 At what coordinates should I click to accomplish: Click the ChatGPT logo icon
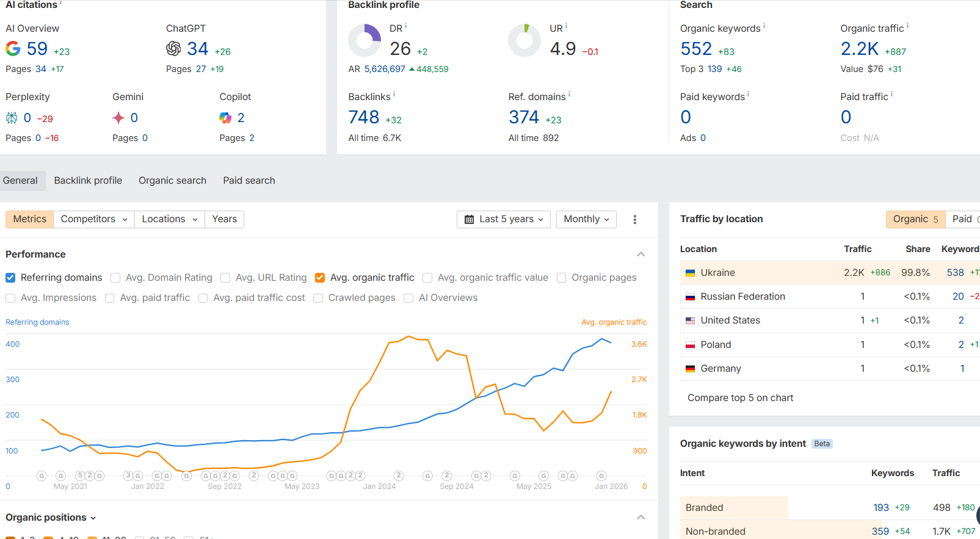coord(173,49)
